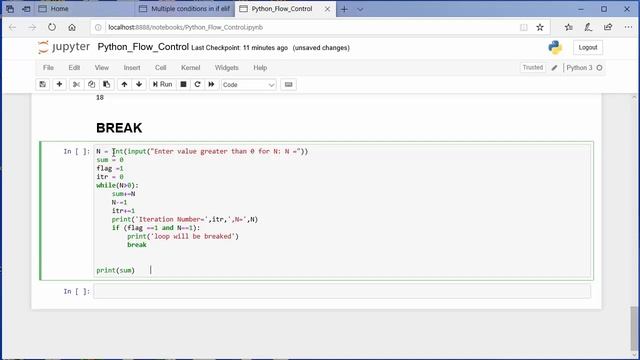Show tabs you've set aside icon
The width and height of the screenshot is (640, 360).
coord(10,9)
